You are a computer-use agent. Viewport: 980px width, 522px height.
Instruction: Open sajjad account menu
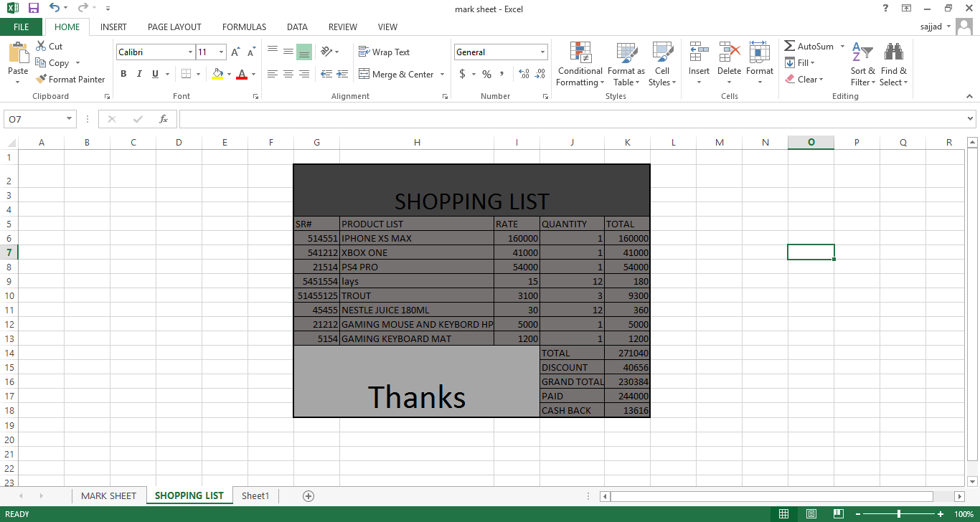click(x=936, y=27)
